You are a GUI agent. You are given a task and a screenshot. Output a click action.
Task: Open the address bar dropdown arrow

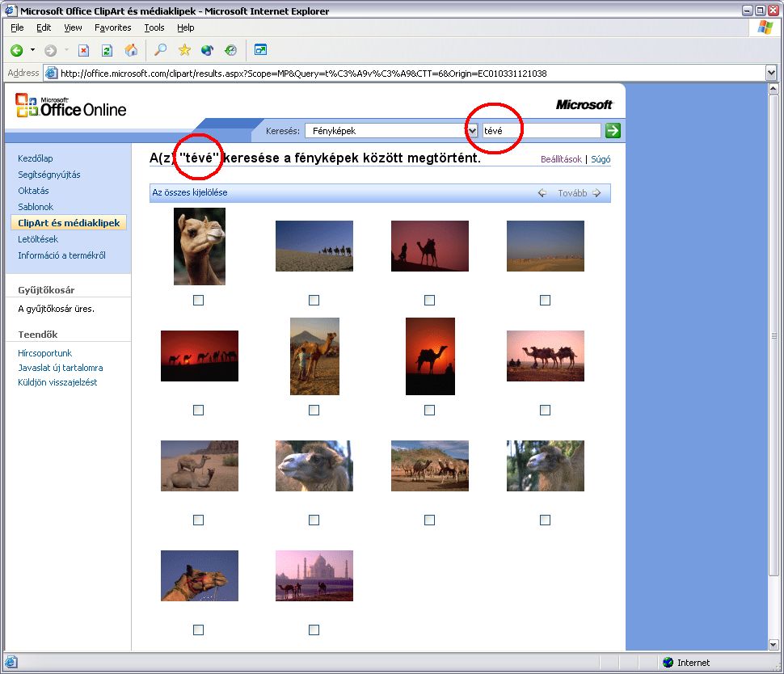(770, 73)
